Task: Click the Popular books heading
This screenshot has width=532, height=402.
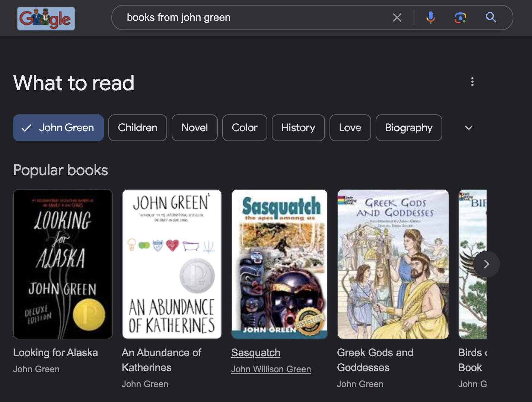Action: (x=60, y=170)
